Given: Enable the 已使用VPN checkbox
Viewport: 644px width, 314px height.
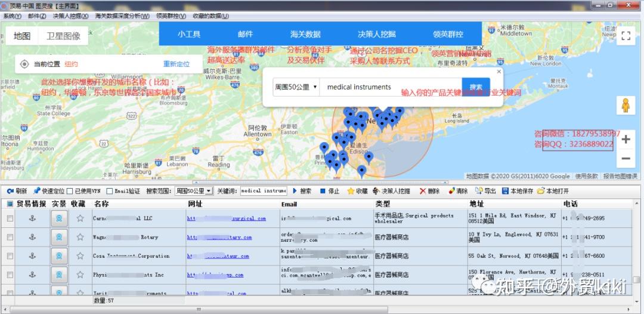Looking at the screenshot, I should 70,192.
